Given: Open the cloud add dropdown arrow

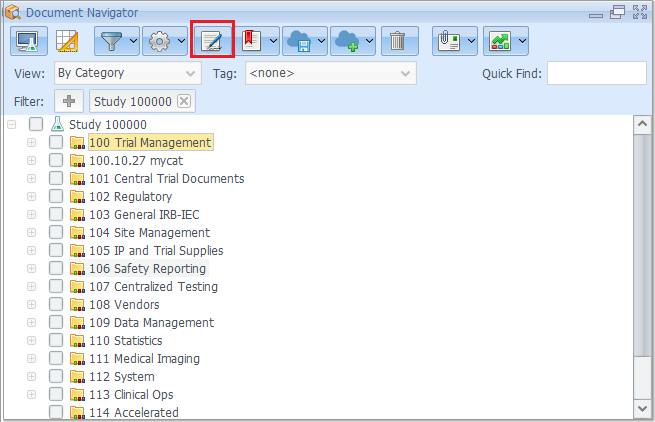Looking at the screenshot, I should [370, 41].
